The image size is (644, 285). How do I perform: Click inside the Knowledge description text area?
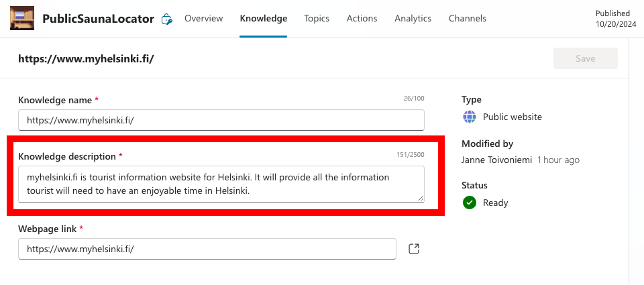coord(221,184)
